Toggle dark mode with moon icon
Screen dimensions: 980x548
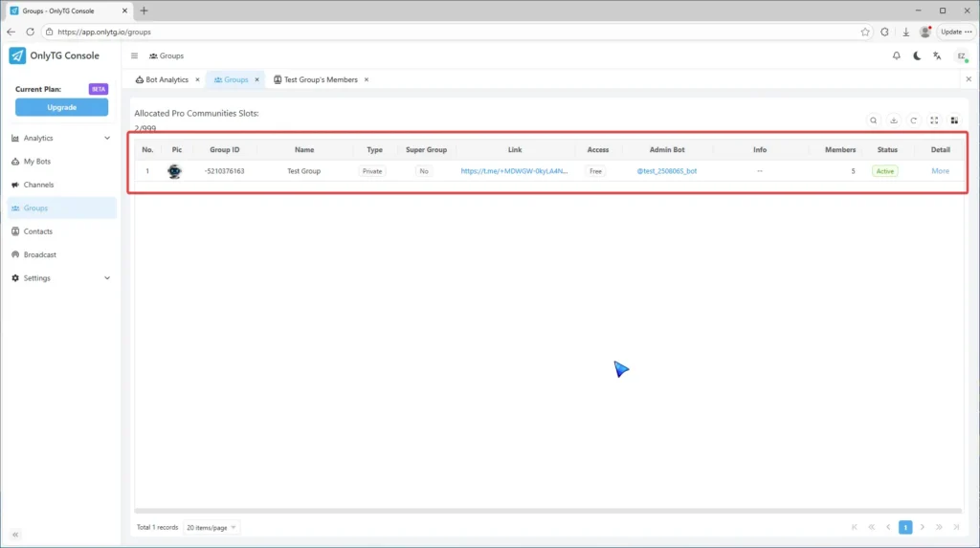pyautogui.click(x=917, y=56)
